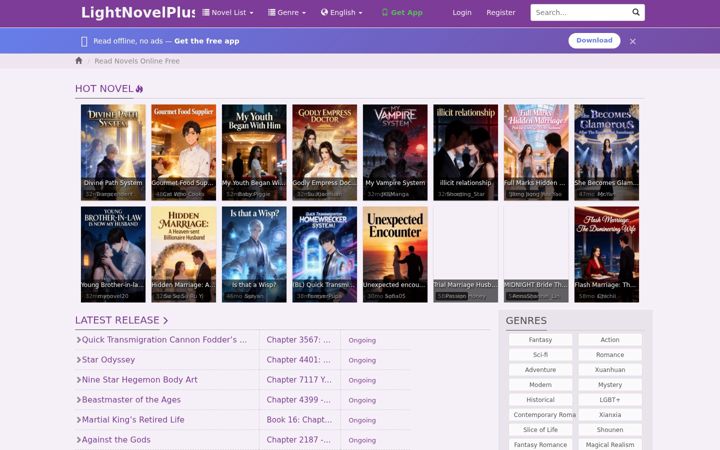
Task: Open My Vampire System cover
Action: pyautogui.click(x=395, y=152)
